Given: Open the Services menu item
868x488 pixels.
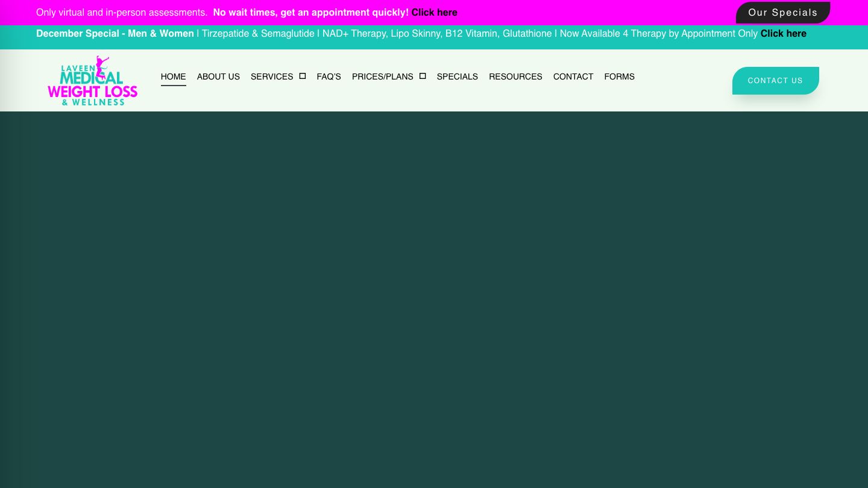Looking at the screenshot, I should point(272,77).
